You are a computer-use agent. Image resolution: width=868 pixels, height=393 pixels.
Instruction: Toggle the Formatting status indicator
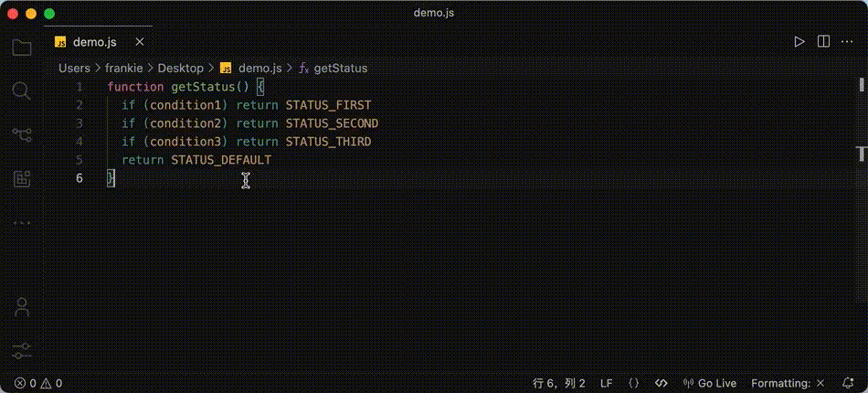788,383
